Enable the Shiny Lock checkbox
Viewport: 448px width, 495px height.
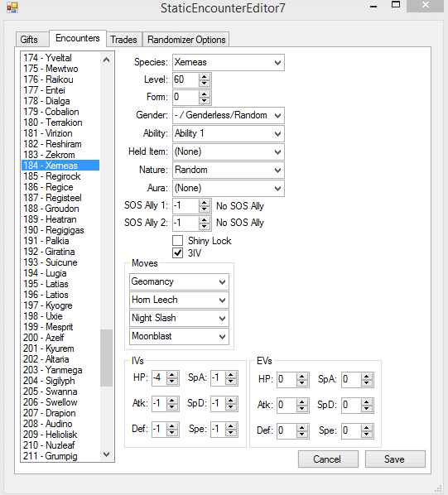178,241
